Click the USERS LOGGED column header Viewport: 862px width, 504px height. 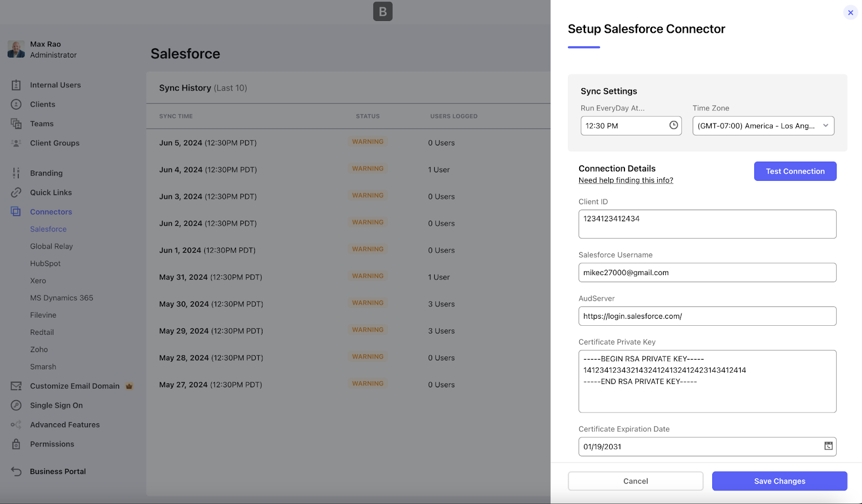454,116
